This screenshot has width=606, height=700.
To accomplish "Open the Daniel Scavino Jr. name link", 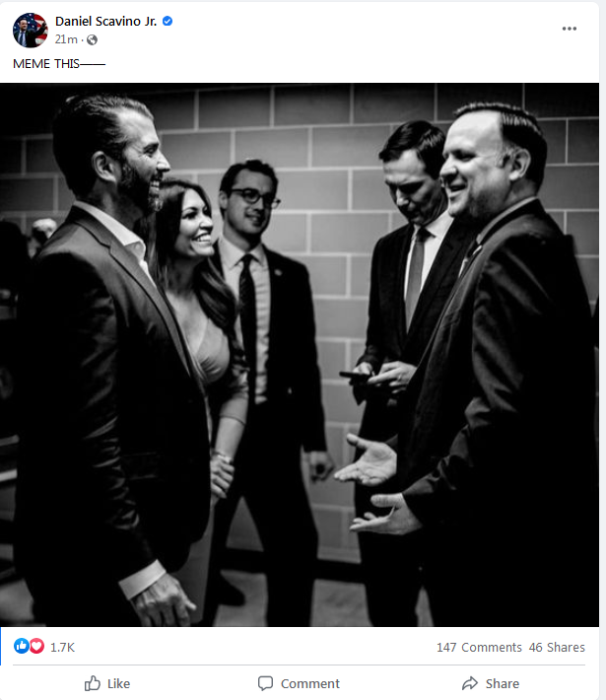I will point(105,21).
